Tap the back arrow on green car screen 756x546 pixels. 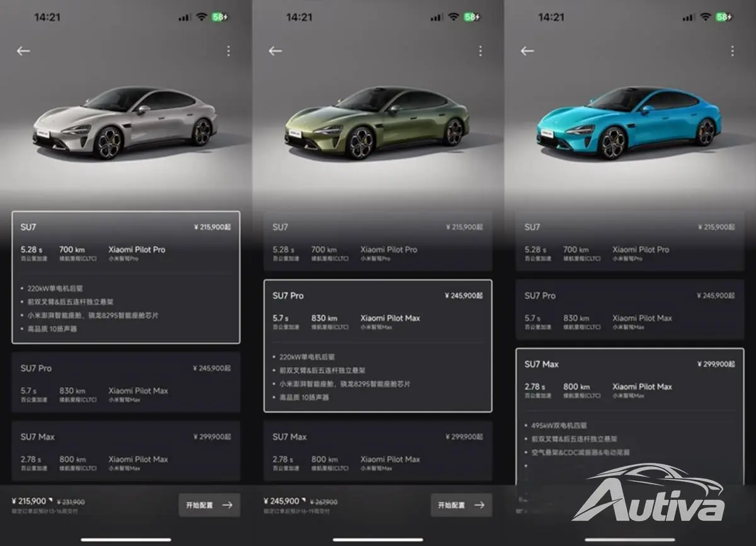click(275, 51)
